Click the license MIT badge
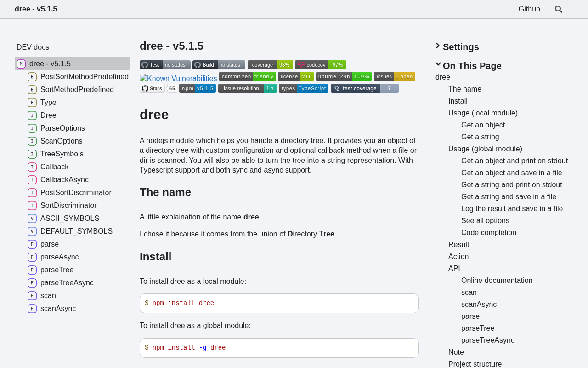The width and height of the screenshot is (588, 368). point(295,76)
